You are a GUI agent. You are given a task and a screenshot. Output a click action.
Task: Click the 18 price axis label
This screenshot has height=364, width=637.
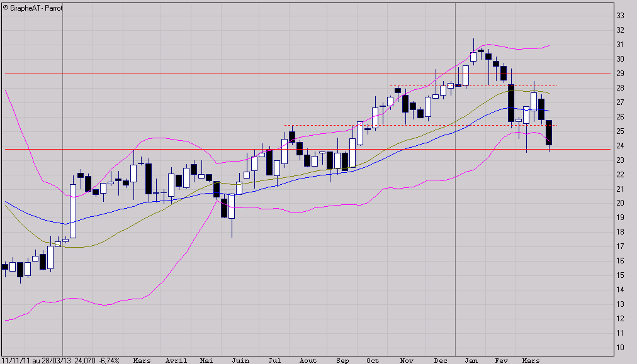(x=621, y=232)
